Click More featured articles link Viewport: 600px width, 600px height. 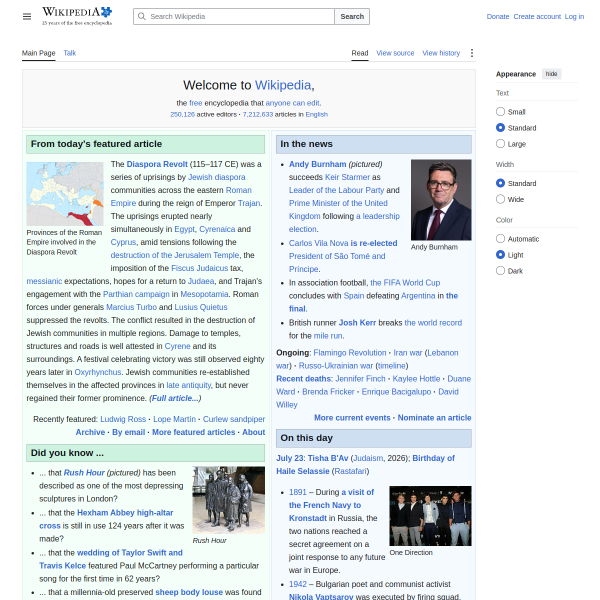click(x=193, y=432)
